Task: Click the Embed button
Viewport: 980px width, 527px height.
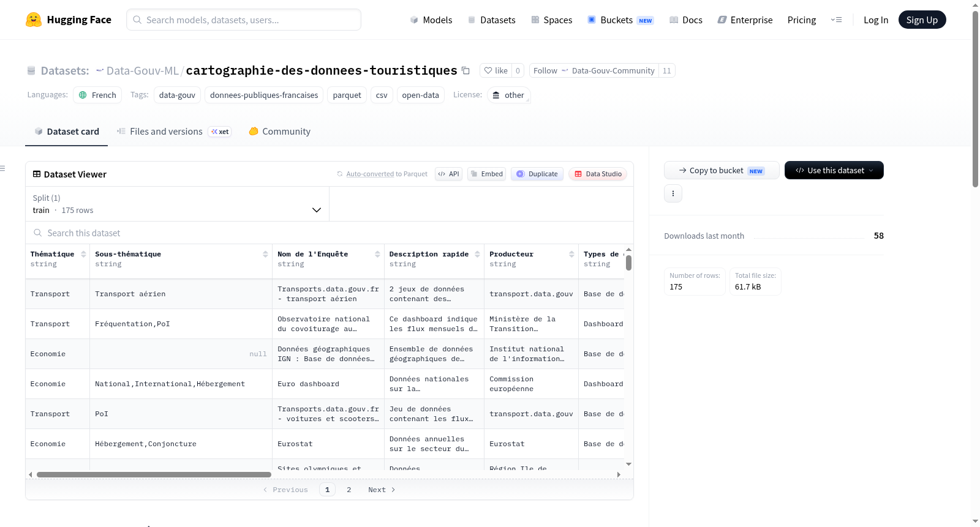Action: (486, 174)
